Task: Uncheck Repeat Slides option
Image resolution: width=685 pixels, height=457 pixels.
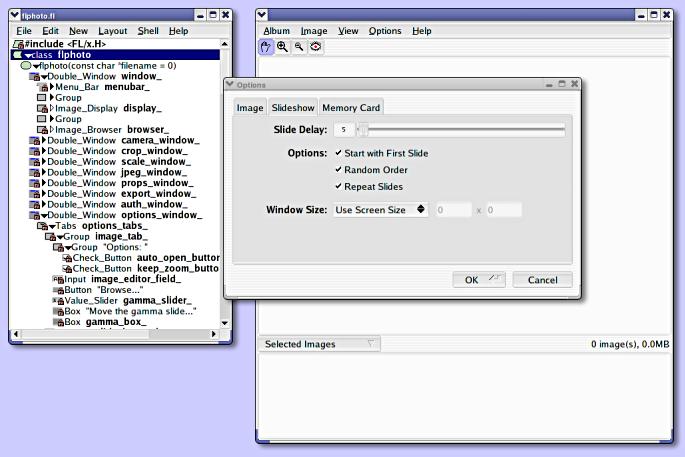Action: tap(338, 186)
